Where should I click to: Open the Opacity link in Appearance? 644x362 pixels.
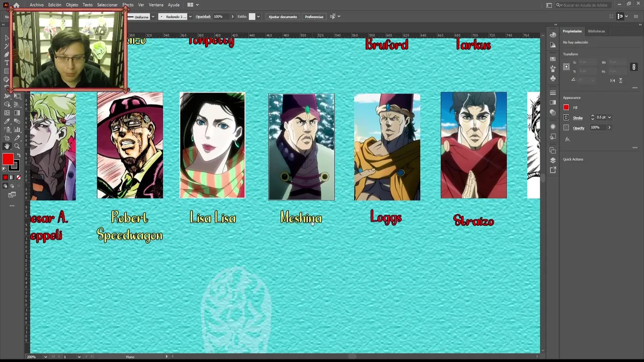[x=579, y=128]
